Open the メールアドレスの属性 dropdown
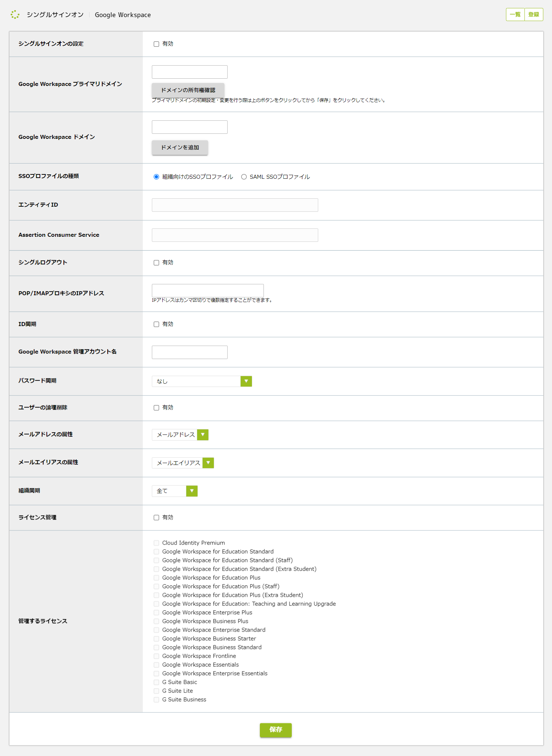 click(180, 434)
